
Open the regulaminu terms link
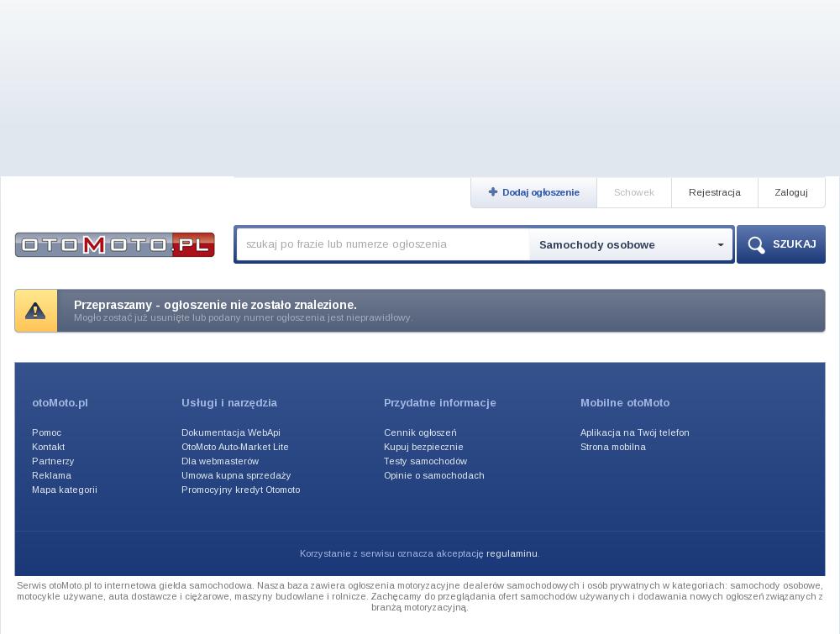click(x=512, y=553)
